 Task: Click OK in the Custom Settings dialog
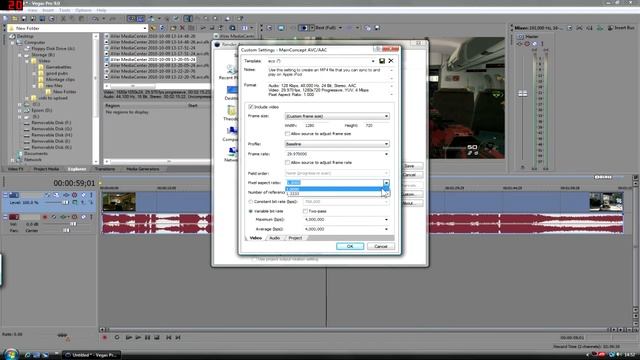tap(350, 247)
